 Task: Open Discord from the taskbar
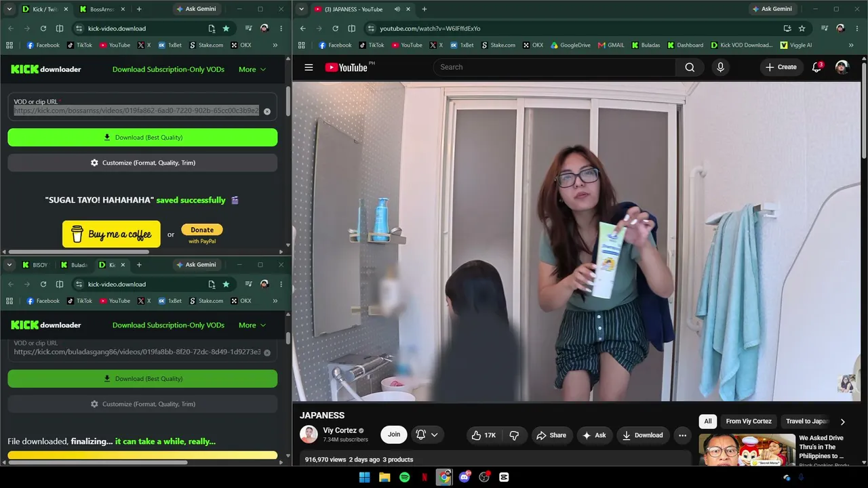pyautogui.click(x=465, y=477)
